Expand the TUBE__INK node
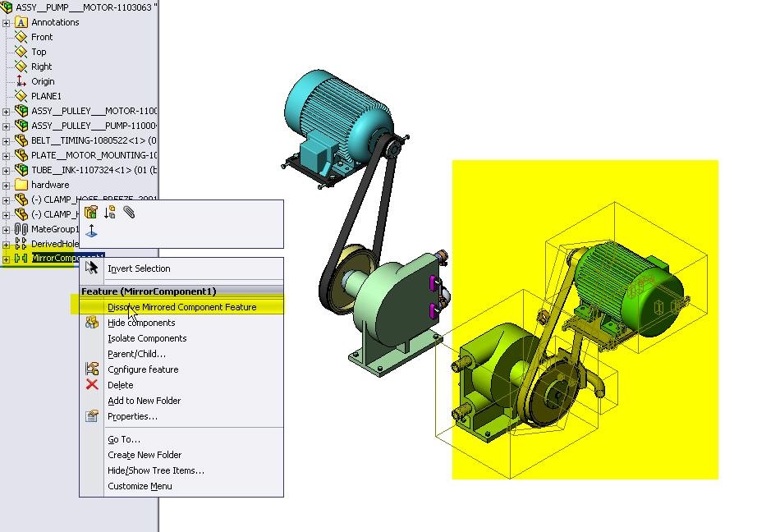The image size is (757, 532). tap(6, 171)
